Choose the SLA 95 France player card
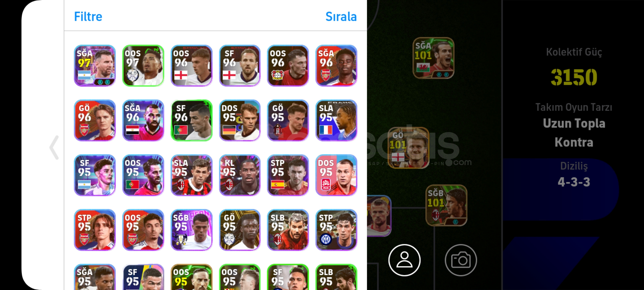 coord(336,120)
